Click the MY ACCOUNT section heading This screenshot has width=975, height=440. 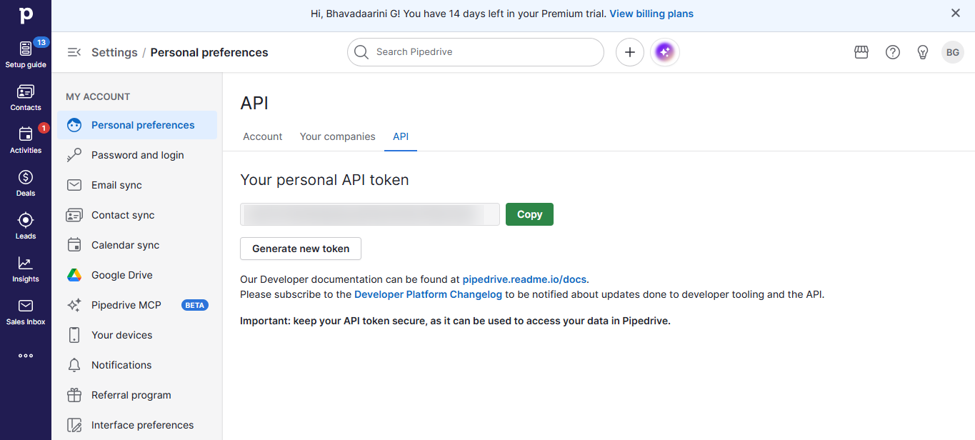click(x=98, y=97)
